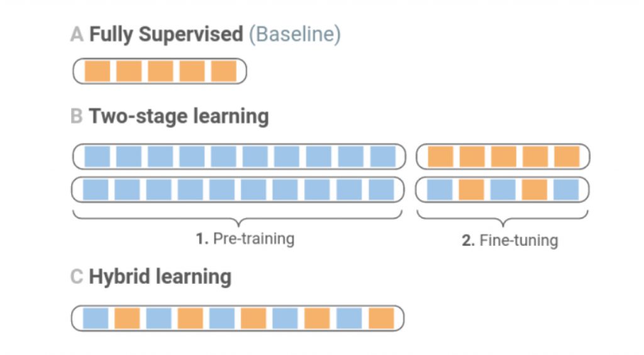Click first orange square in top fine-tuning row
The image size is (644, 355).
point(440,156)
